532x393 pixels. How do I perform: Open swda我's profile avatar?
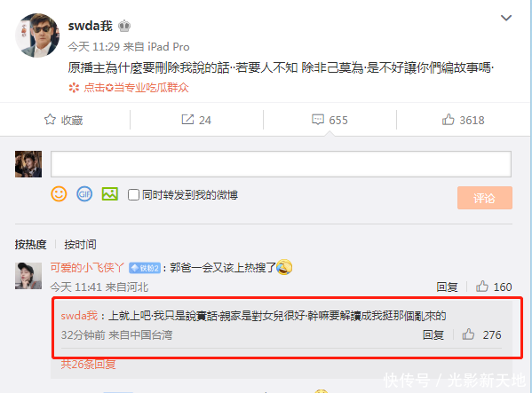(x=37, y=35)
